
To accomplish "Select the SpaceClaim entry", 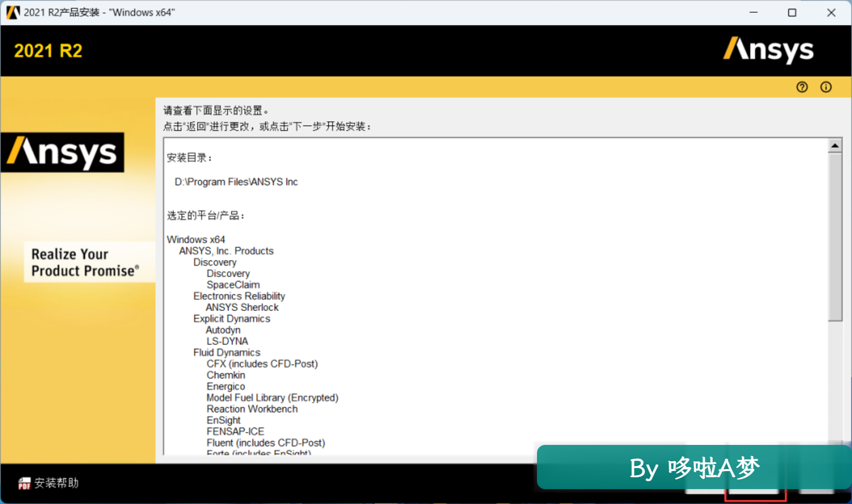I will pos(233,285).
